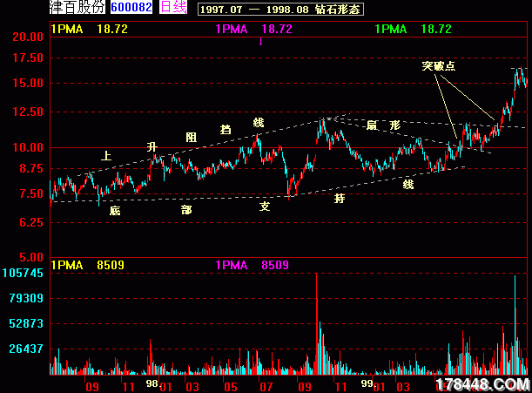This screenshot has width=532, height=393.
Task: Click the 12.50 price level label
Action: tap(28, 112)
